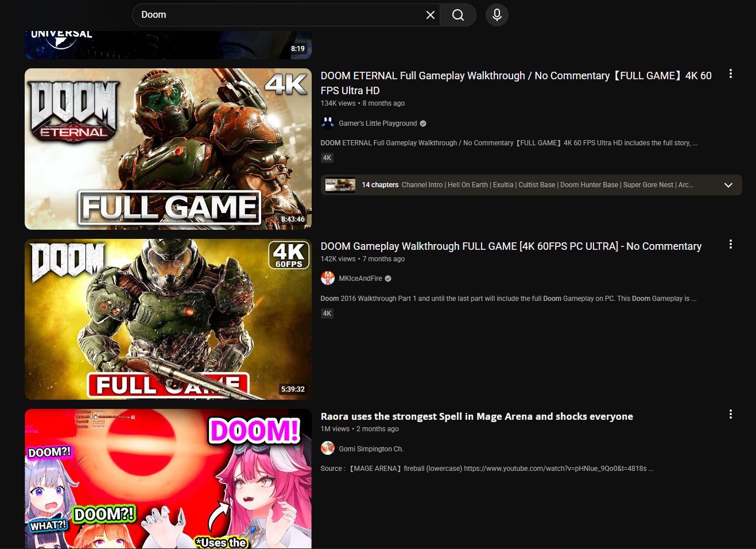The width and height of the screenshot is (756, 549).
Task: Open DOOM Gameplay Walkthrough FULL GAME title
Action: click(x=511, y=246)
